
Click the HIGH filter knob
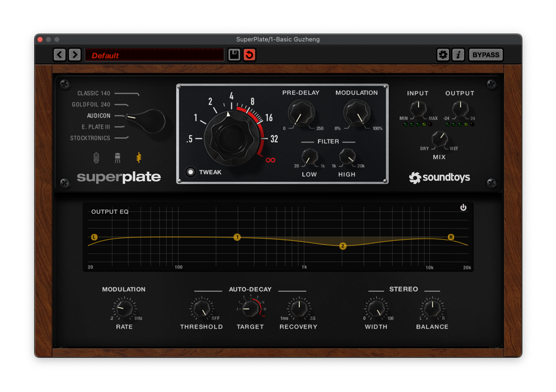tap(347, 157)
